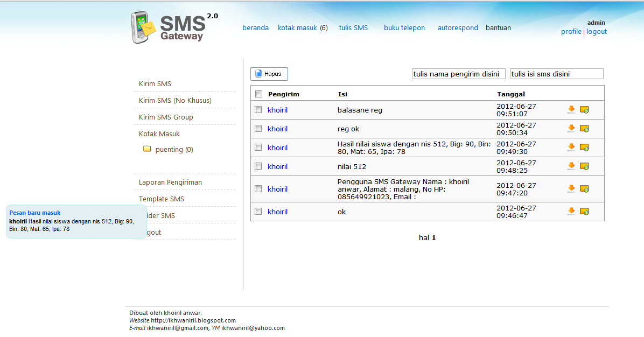The width and height of the screenshot is (644, 337).
Task: Click the orange arrow icon in the 09:47:20 row
Action: tap(571, 189)
